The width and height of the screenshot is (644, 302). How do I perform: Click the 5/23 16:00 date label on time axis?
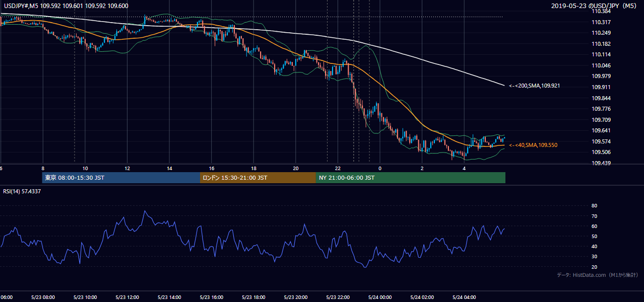tap(211, 297)
